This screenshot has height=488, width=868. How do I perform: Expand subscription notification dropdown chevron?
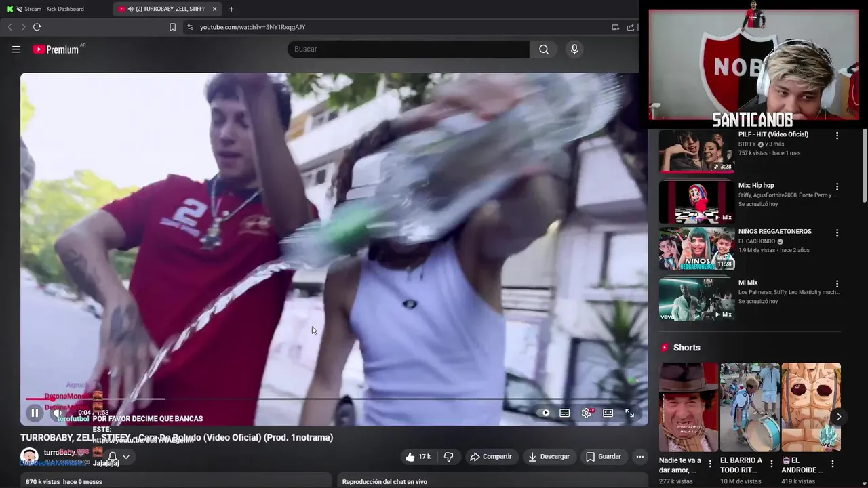pyautogui.click(x=125, y=457)
